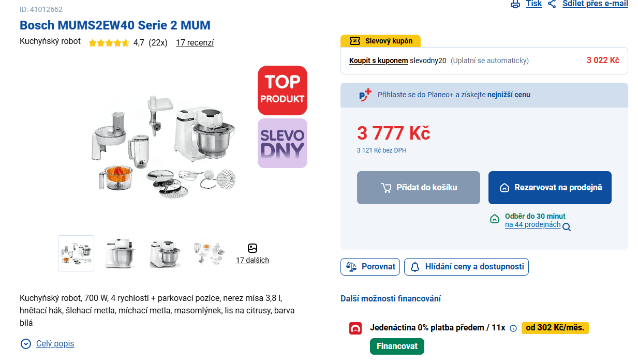Click the Porovnat compare button

point(370,267)
